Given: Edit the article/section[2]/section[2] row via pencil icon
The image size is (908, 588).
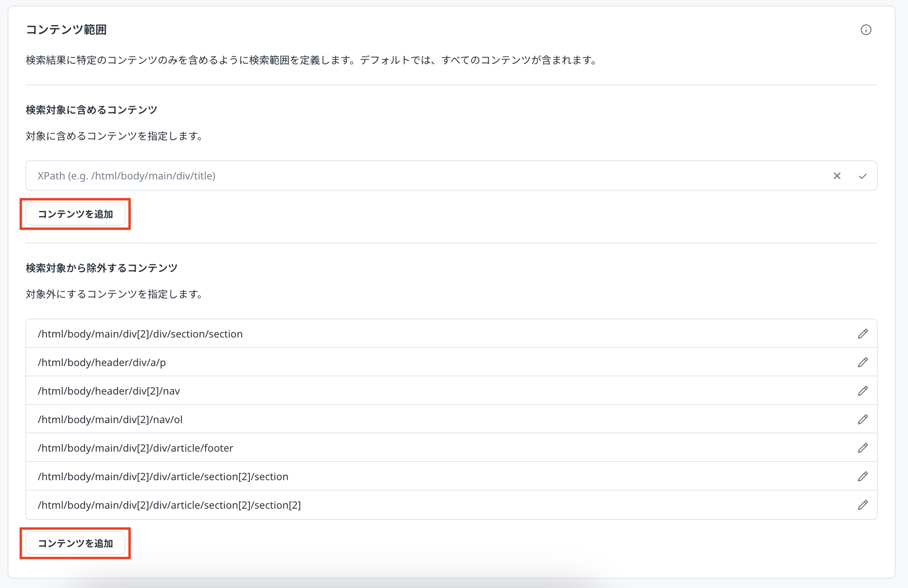Looking at the screenshot, I should click(863, 505).
